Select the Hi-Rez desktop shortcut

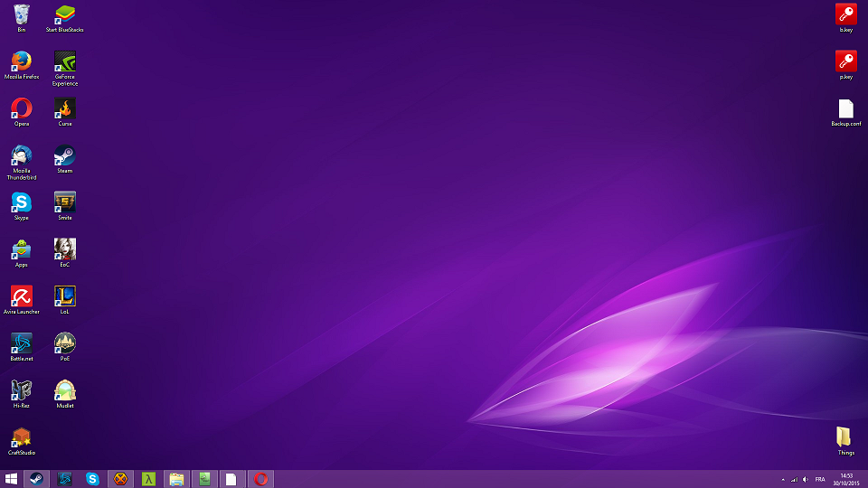[21, 389]
